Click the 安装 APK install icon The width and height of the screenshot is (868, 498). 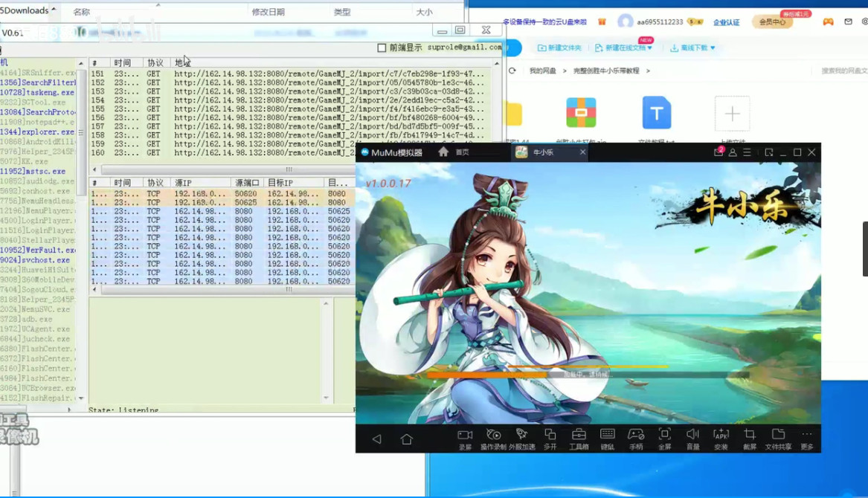(x=721, y=438)
